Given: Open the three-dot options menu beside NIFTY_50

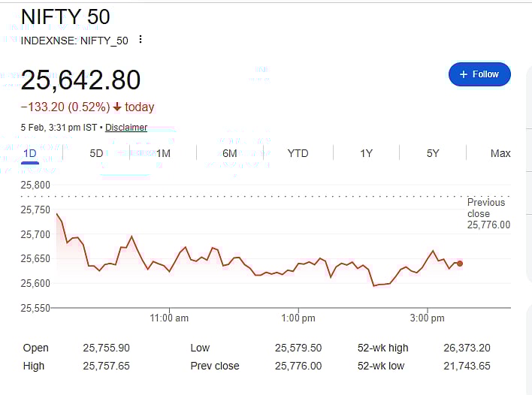Looking at the screenshot, I should point(141,40).
